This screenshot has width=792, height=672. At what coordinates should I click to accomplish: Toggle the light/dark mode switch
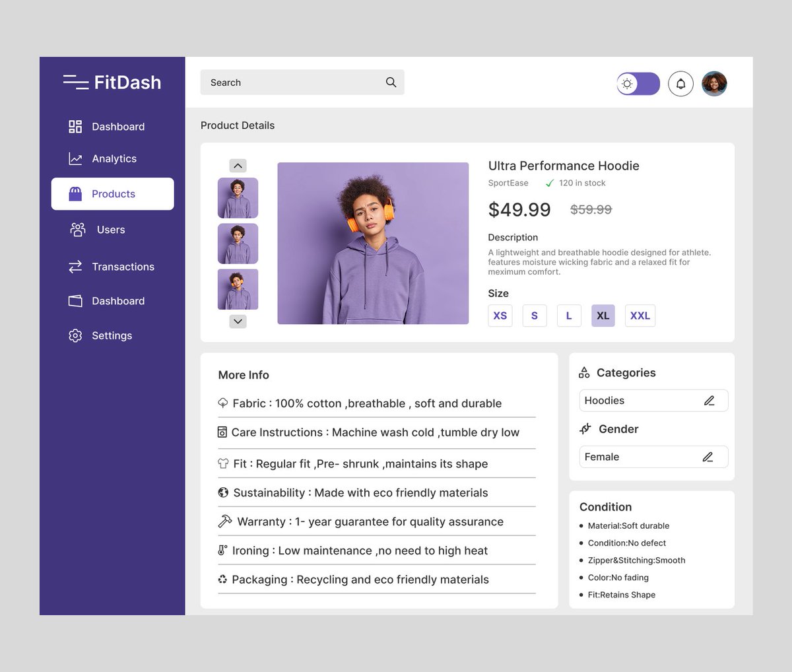tap(638, 84)
